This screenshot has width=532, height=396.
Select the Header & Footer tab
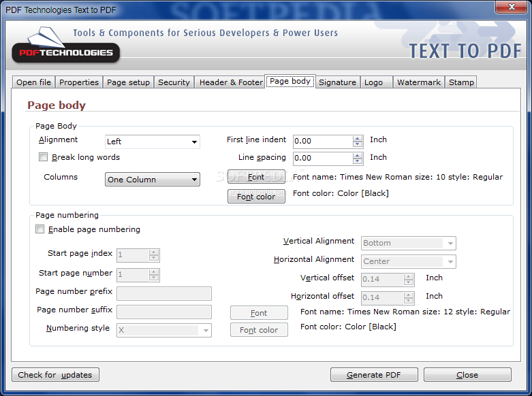point(231,82)
